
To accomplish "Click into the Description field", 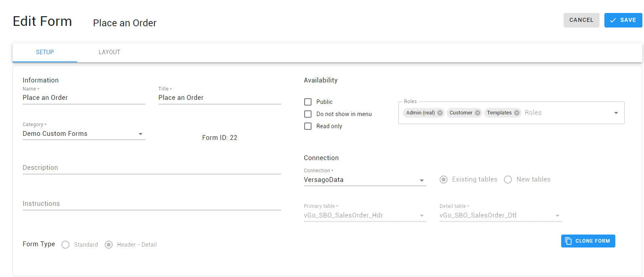I will click(x=152, y=168).
